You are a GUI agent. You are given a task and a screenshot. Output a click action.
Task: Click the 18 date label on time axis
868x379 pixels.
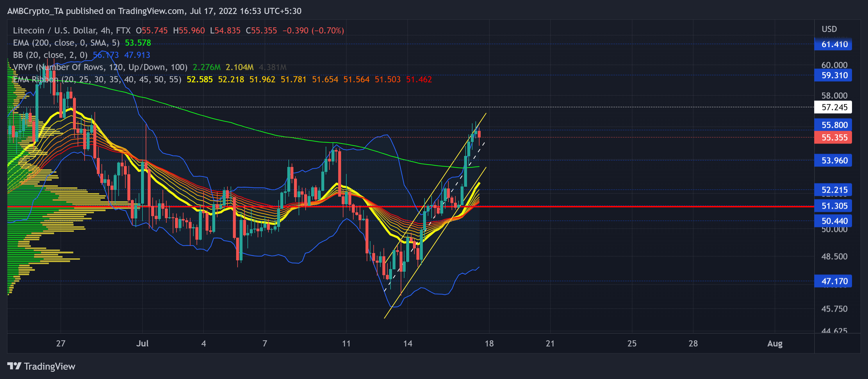(489, 343)
